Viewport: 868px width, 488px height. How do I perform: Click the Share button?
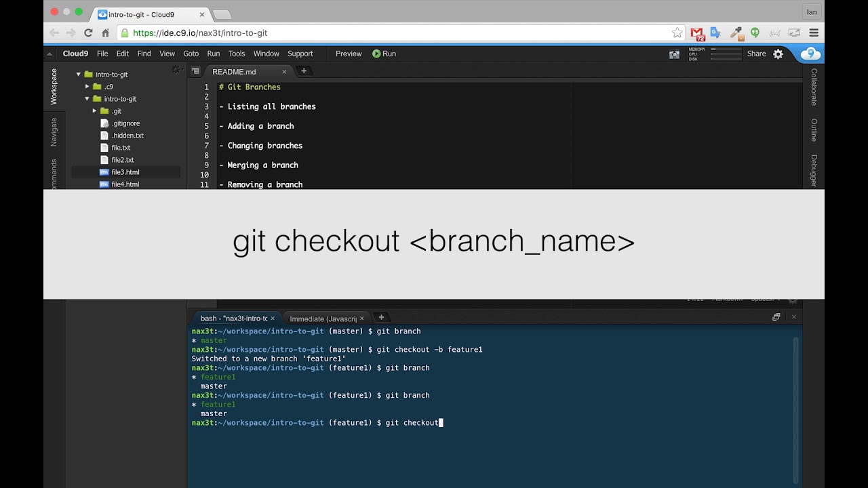click(757, 54)
